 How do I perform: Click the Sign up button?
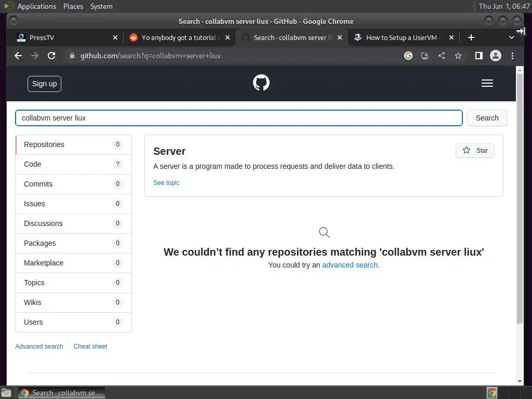[x=45, y=84]
